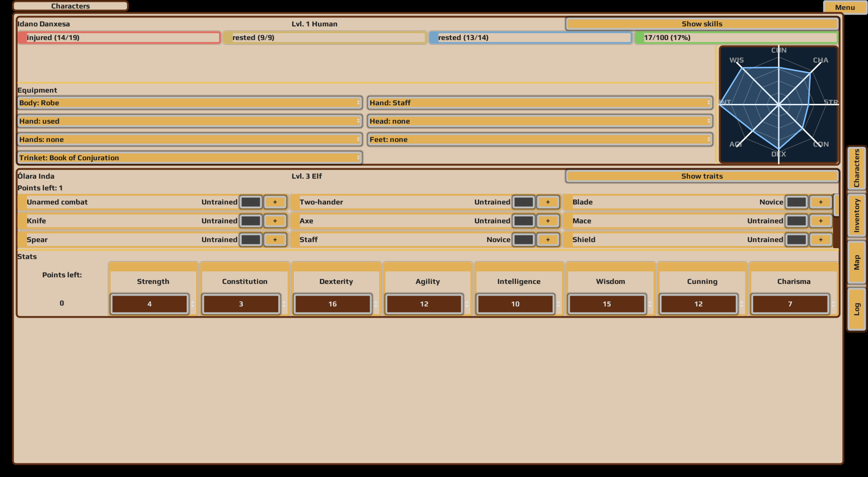Click the minus button for Mace
Image resolution: width=868 pixels, height=477 pixels.
pos(796,221)
